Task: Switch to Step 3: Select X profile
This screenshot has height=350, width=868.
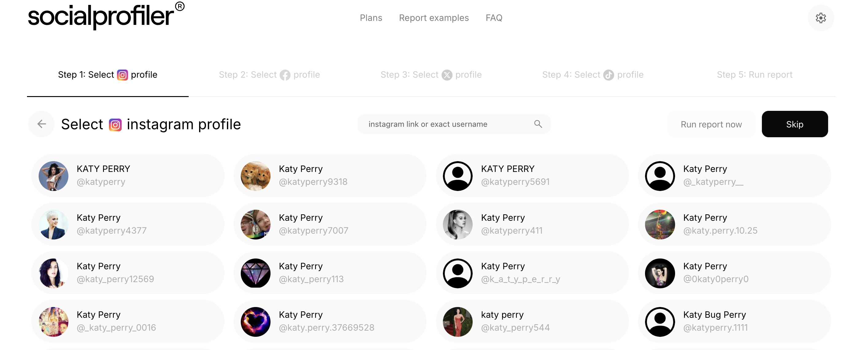Action: click(431, 75)
